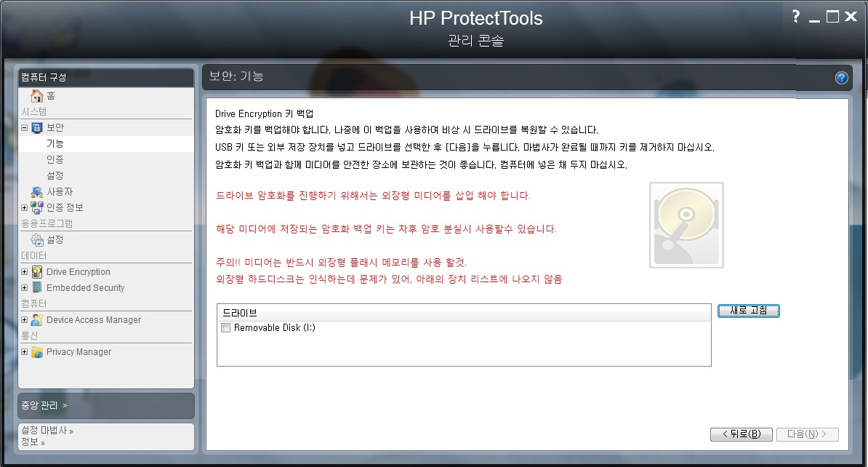Screen dimensions: 868x467
Task: Select 설정 under 보안
Action: pyautogui.click(x=55, y=175)
